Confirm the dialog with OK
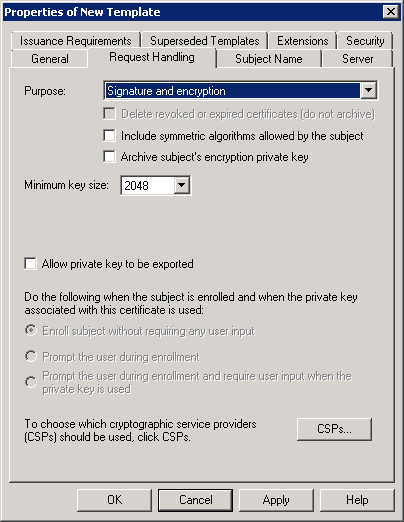The image size is (404, 522). point(114,500)
